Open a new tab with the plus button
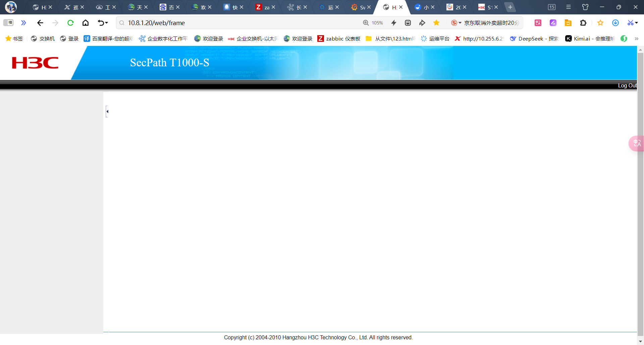This screenshot has width=644, height=345. point(510,7)
